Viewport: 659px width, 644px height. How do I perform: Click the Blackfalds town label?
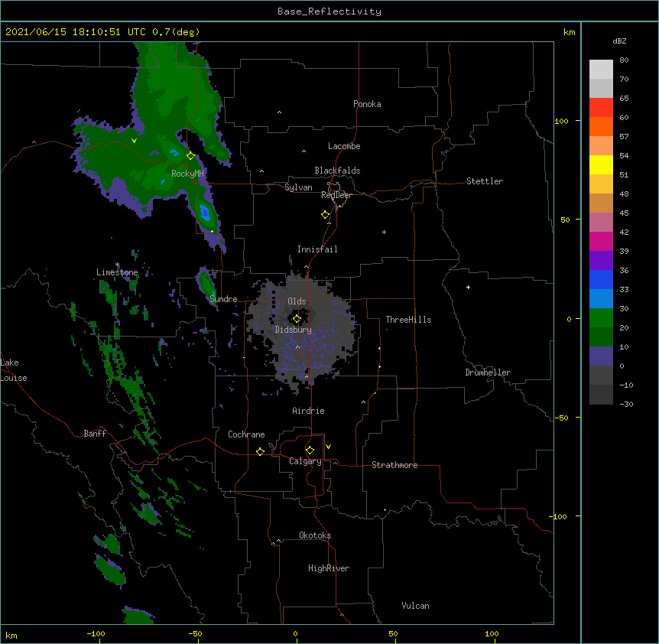pyautogui.click(x=337, y=171)
